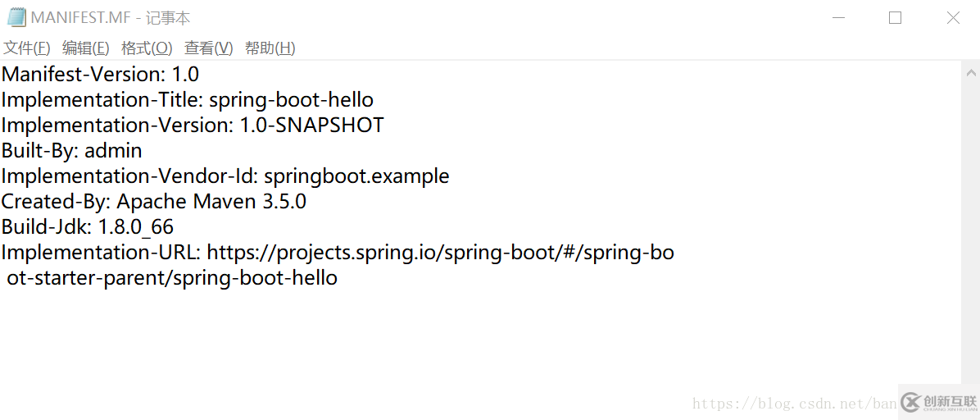This screenshot has width=980, height=420.
Task: Click the Build-Jdk 1.8.0_66 line
Action: pos(88,227)
